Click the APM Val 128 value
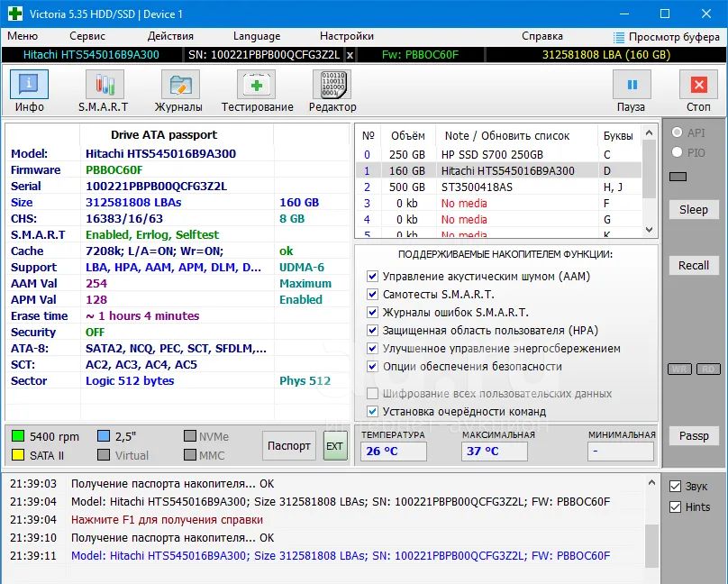728x584 pixels. coord(96,300)
